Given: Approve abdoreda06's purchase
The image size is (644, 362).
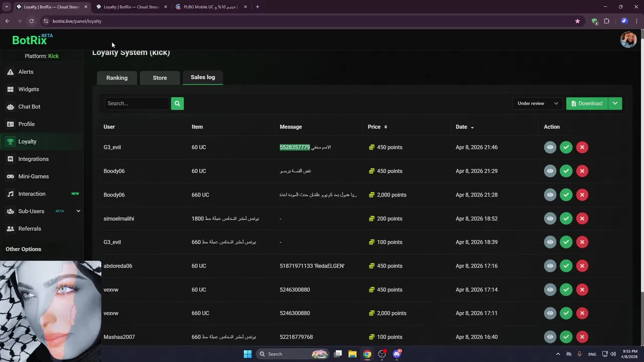Looking at the screenshot, I should [566, 265].
